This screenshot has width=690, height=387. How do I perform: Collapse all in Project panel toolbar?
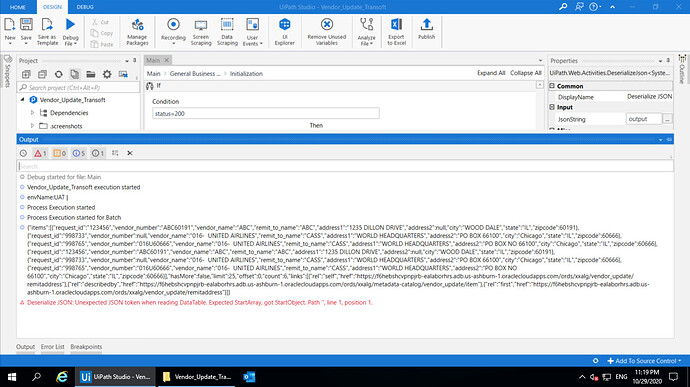click(x=42, y=74)
